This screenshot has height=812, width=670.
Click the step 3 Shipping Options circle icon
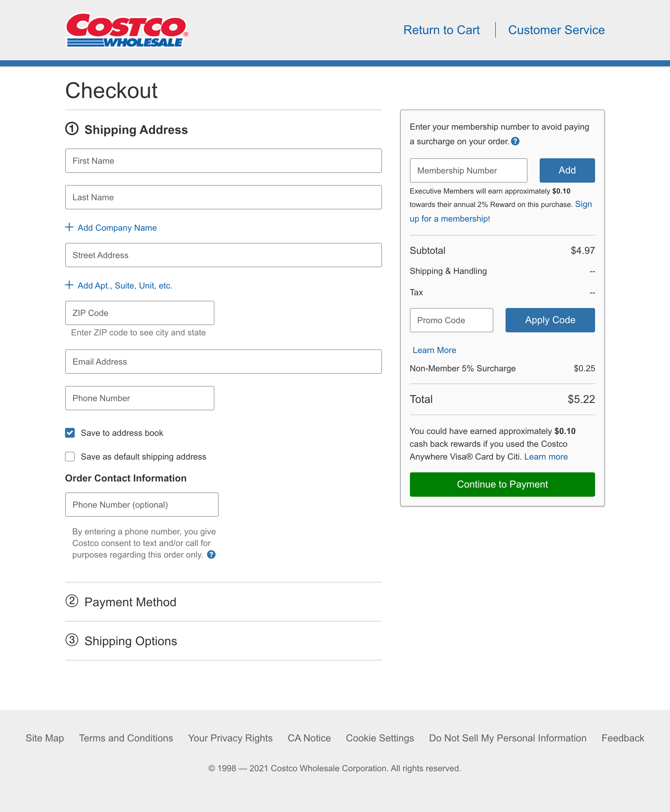pyautogui.click(x=72, y=641)
